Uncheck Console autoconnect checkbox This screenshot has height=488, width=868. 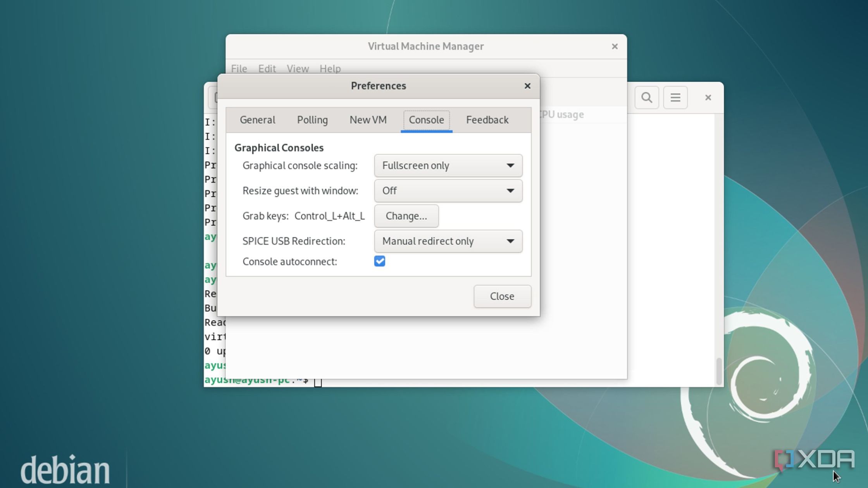click(x=379, y=261)
